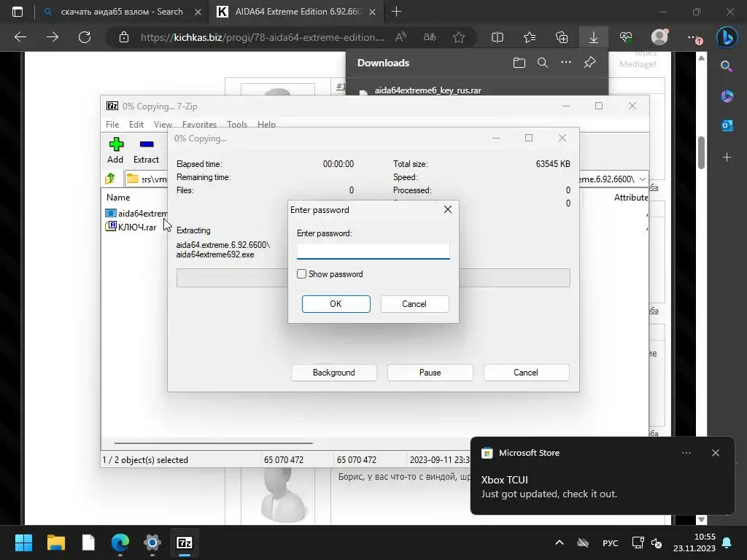Viewport: 747px width, 560px height.
Task: Pin the Downloads panel
Action: 589,63
